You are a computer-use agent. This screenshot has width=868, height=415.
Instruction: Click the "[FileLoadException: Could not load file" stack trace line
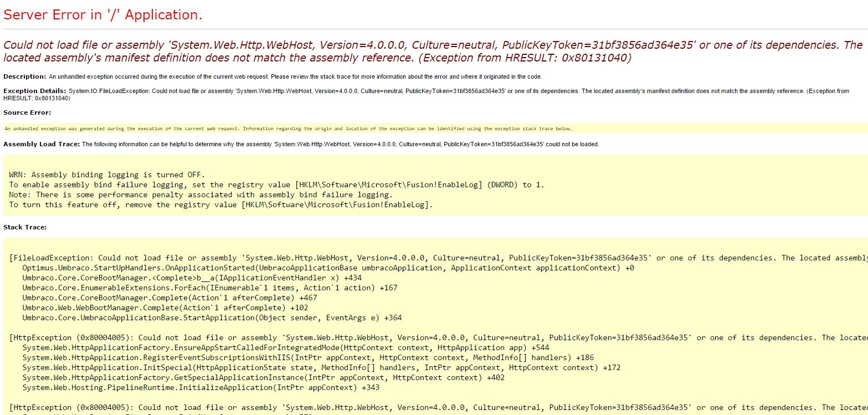click(x=438, y=258)
